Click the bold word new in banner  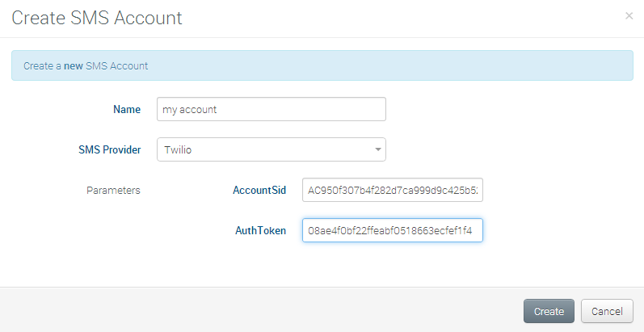coord(74,65)
